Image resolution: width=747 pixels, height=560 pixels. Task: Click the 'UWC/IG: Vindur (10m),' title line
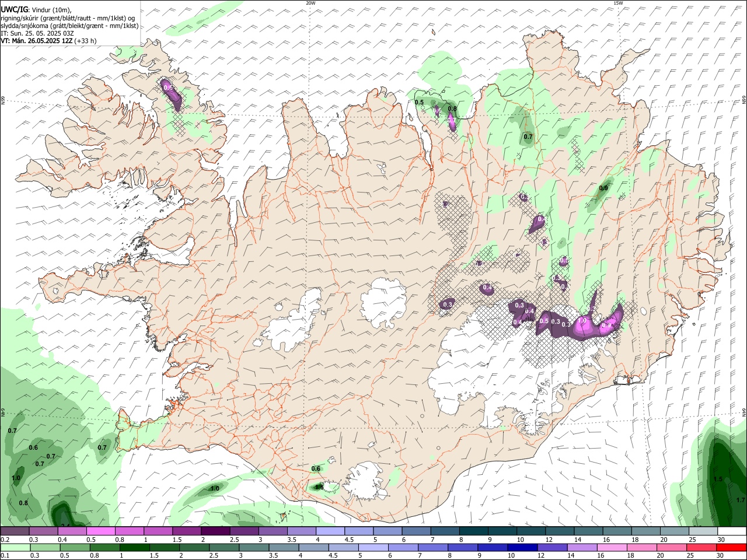point(36,9)
